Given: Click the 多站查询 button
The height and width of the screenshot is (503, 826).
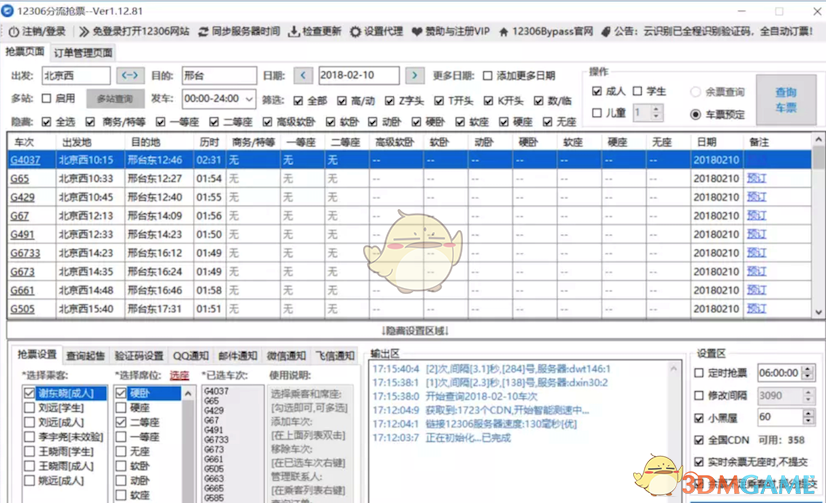Looking at the screenshot, I should click(x=115, y=99).
